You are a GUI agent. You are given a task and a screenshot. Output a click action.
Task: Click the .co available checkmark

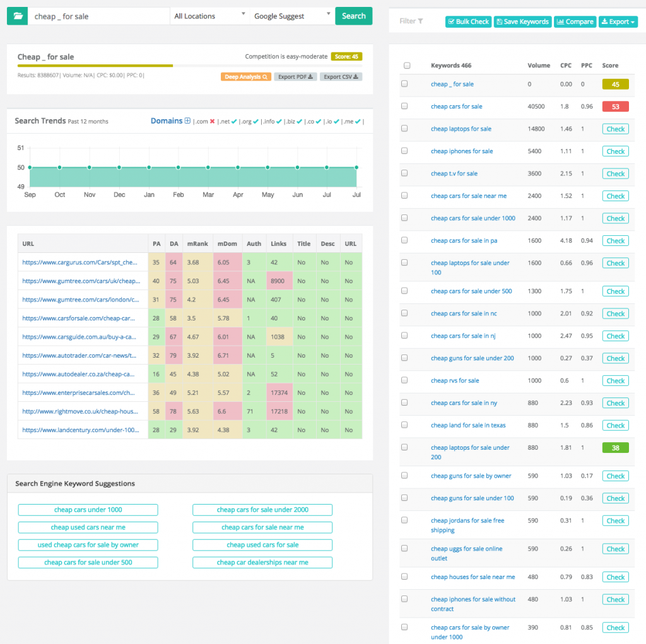[x=318, y=122]
